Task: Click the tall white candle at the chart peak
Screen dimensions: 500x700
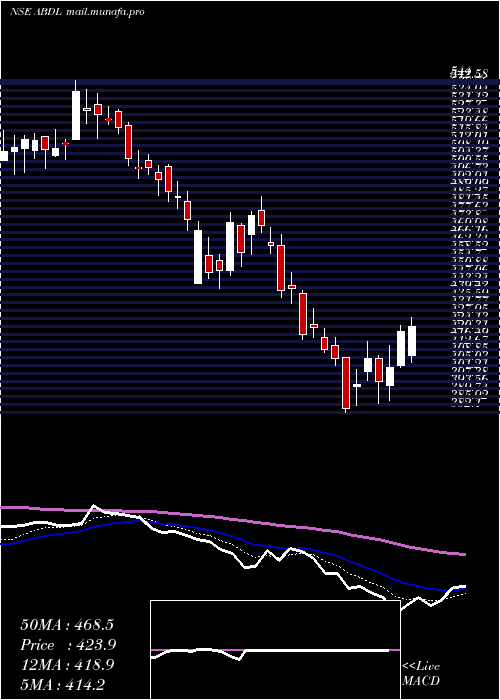Action: coord(76,115)
